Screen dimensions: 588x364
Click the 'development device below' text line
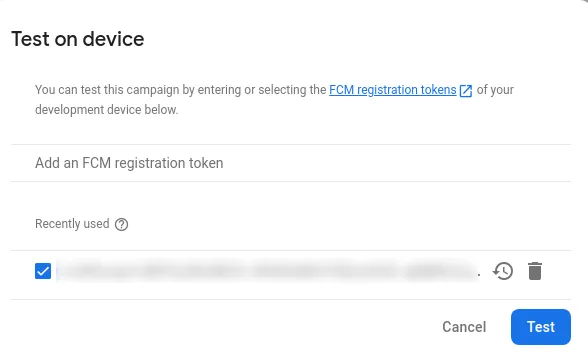(106, 110)
